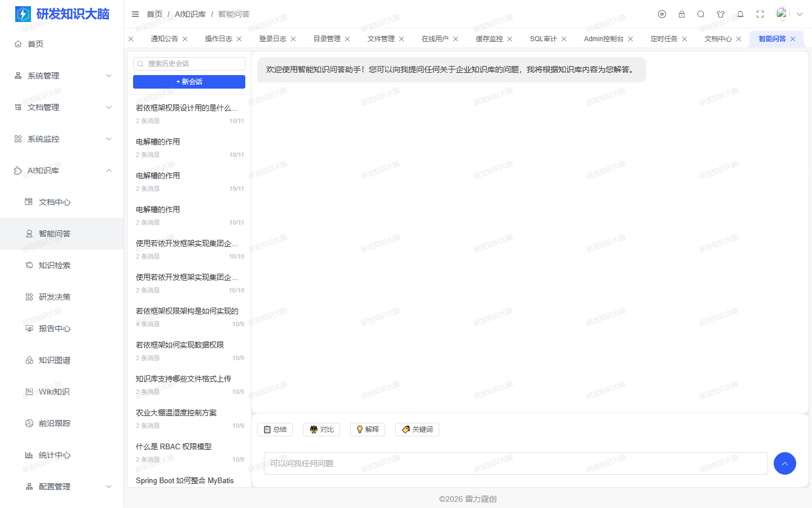Toggle the sidebar hamburger menu icon
Image resolution: width=812 pixels, height=508 pixels.
135,14
